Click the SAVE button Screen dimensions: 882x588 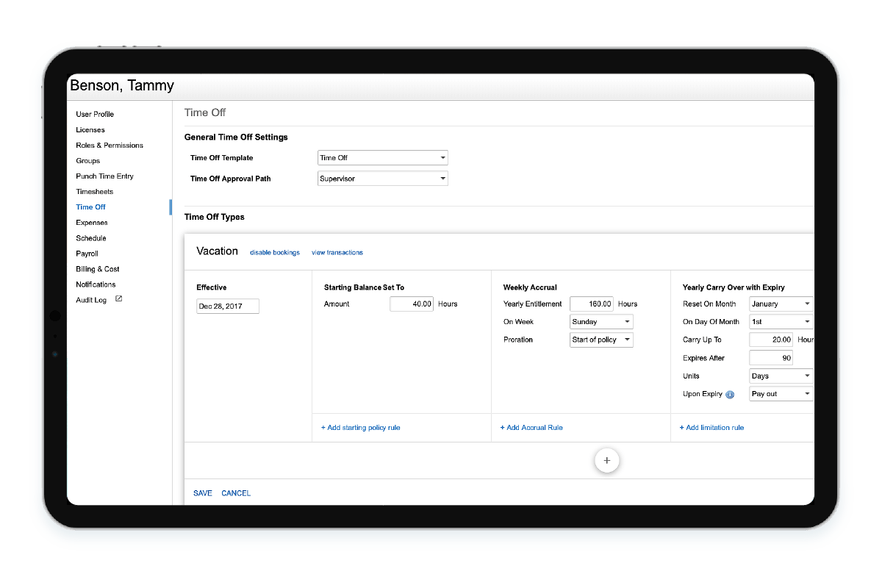[203, 493]
